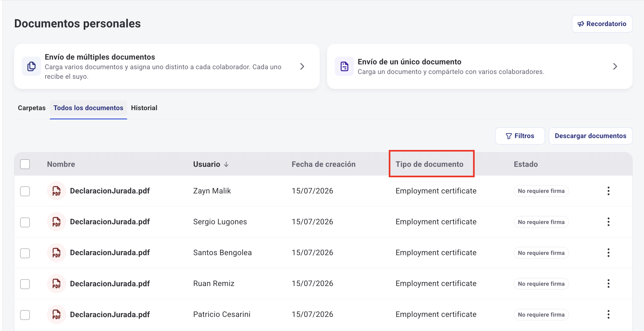Select user name Zayn Malik

coord(212,191)
